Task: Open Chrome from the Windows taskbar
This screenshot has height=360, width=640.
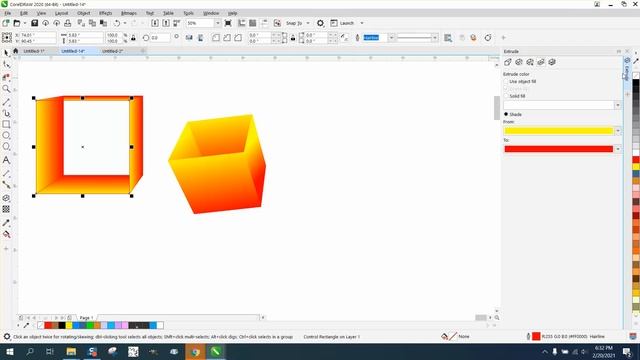Action: coord(195,351)
